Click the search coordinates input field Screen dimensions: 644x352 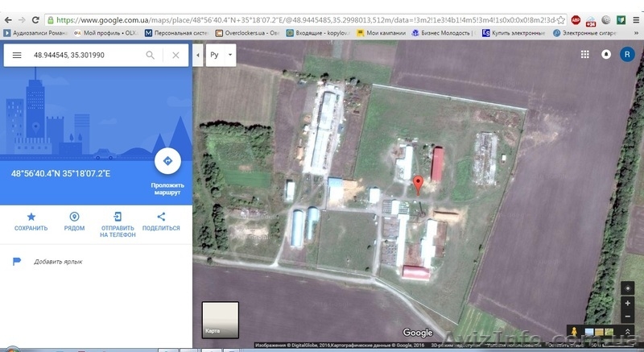tap(85, 56)
